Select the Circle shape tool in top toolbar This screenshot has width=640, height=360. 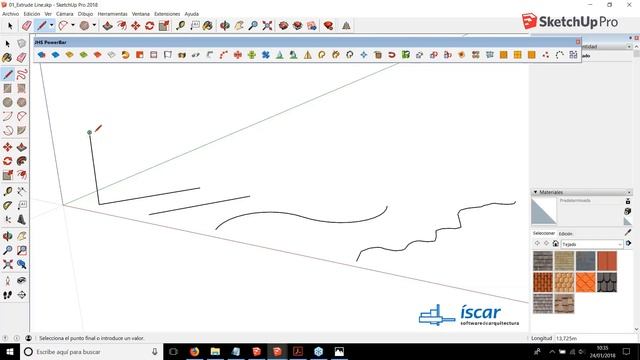tap(84, 26)
